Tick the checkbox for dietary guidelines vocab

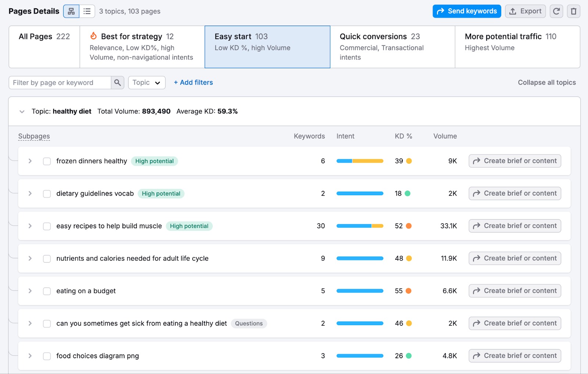[47, 194]
